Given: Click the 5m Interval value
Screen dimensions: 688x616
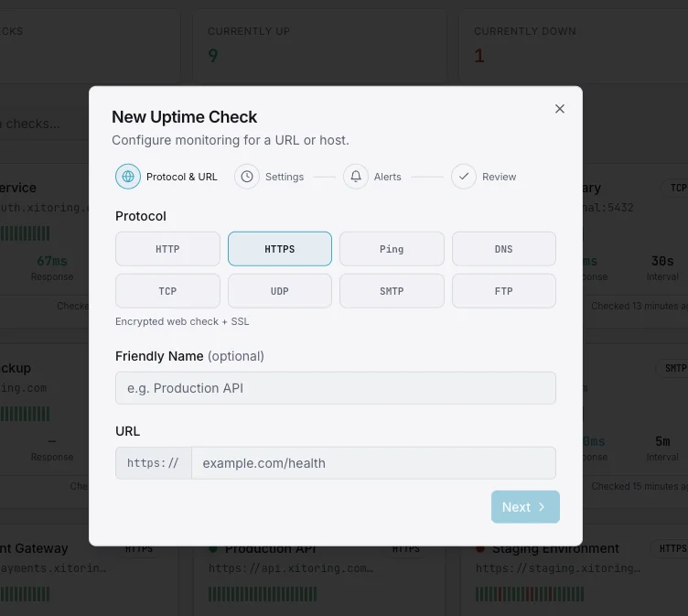Looking at the screenshot, I should [662, 441].
